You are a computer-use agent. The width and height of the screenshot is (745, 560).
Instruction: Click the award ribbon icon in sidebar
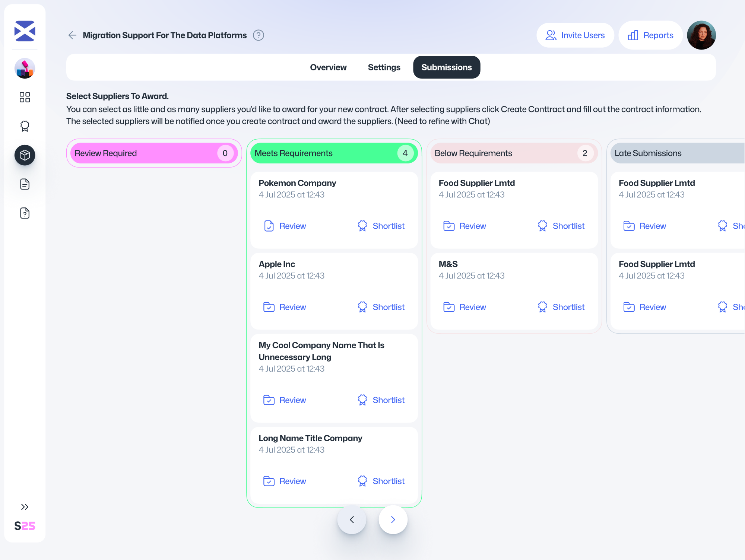click(x=25, y=126)
